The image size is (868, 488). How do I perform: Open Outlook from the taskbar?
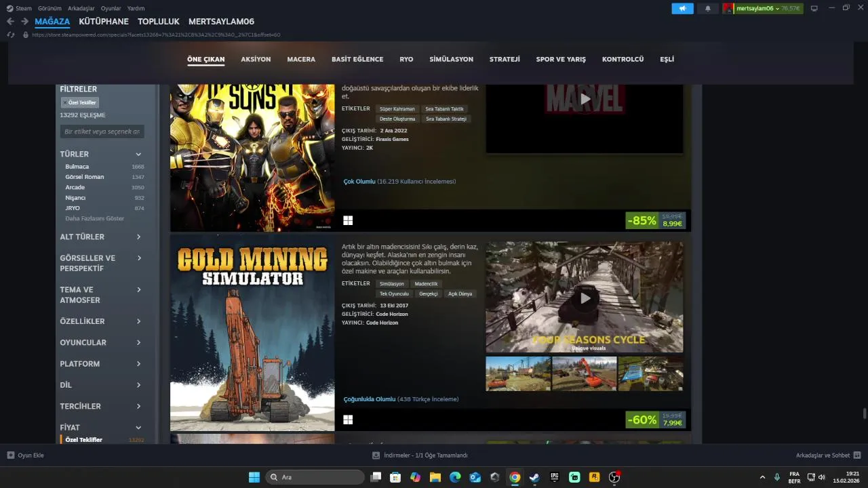475,477
